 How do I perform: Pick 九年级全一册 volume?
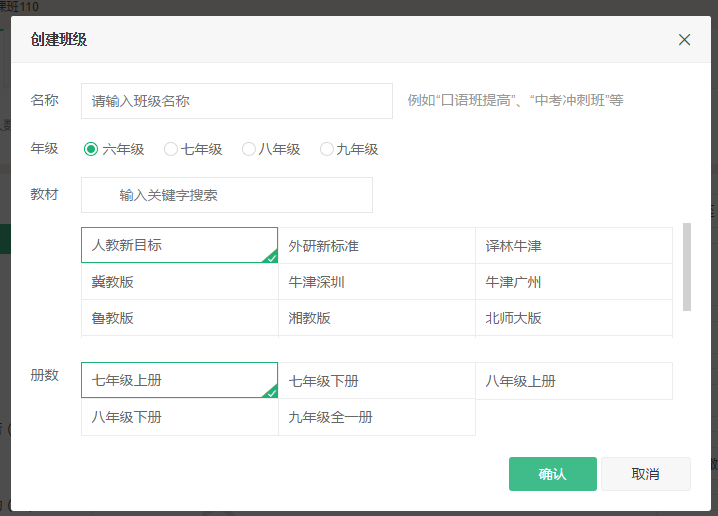click(x=376, y=417)
